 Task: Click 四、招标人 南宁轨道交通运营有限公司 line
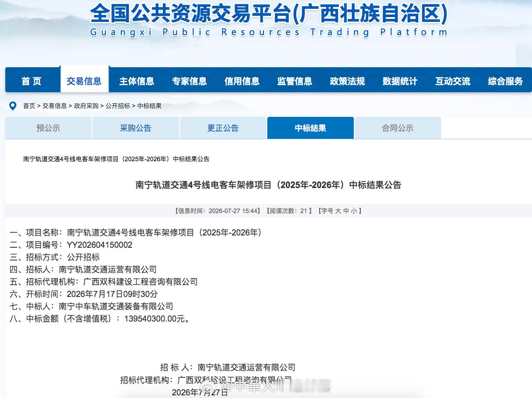click(x=83, y=269)
